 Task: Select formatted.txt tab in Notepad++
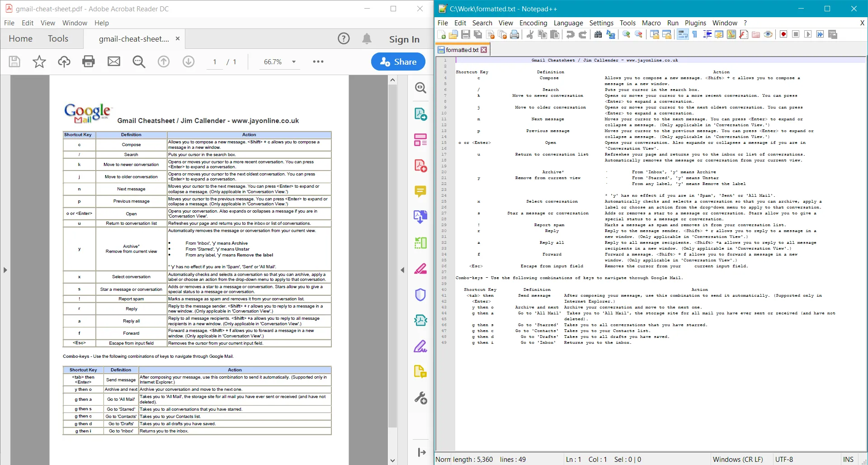point(462,50)
